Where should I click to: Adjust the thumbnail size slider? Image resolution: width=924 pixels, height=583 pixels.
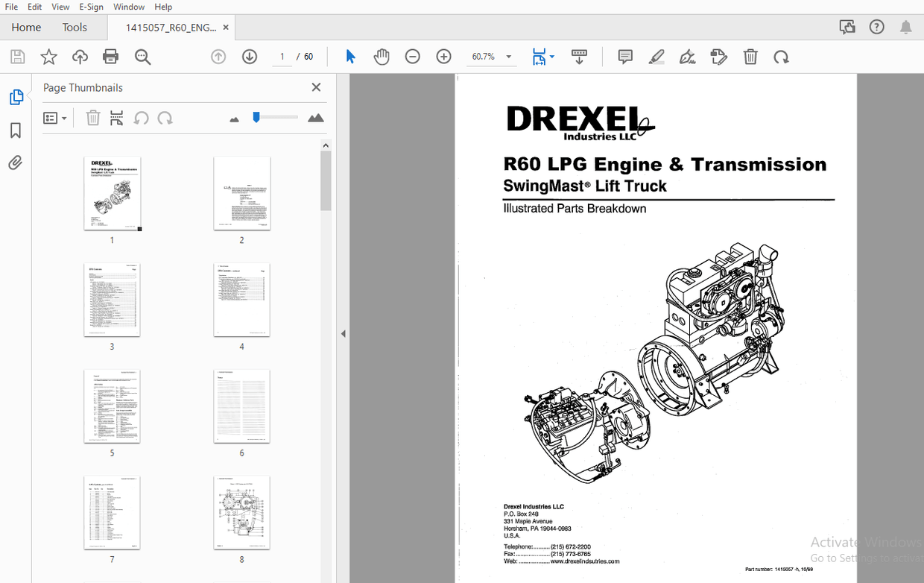256,117
